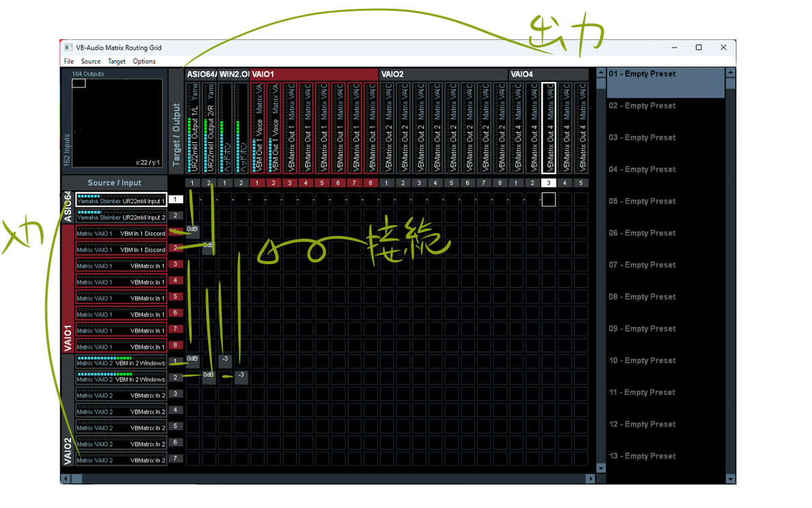The width and height of the screenshot is (812, 508).
Task: Select the Yamaha Steinberg UR22mkII Input 1 strip
Action: point(120,199)
